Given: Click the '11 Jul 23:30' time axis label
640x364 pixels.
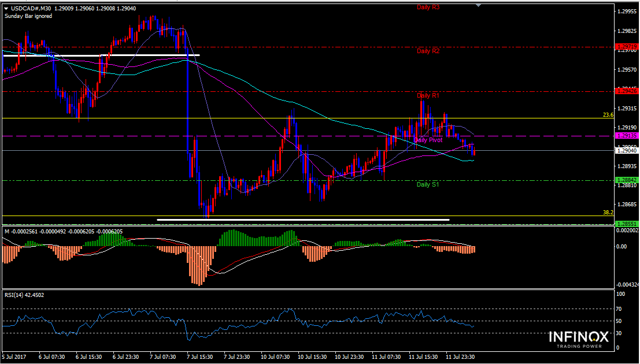Looking at the screenshot, I should [x=460, y=356].
